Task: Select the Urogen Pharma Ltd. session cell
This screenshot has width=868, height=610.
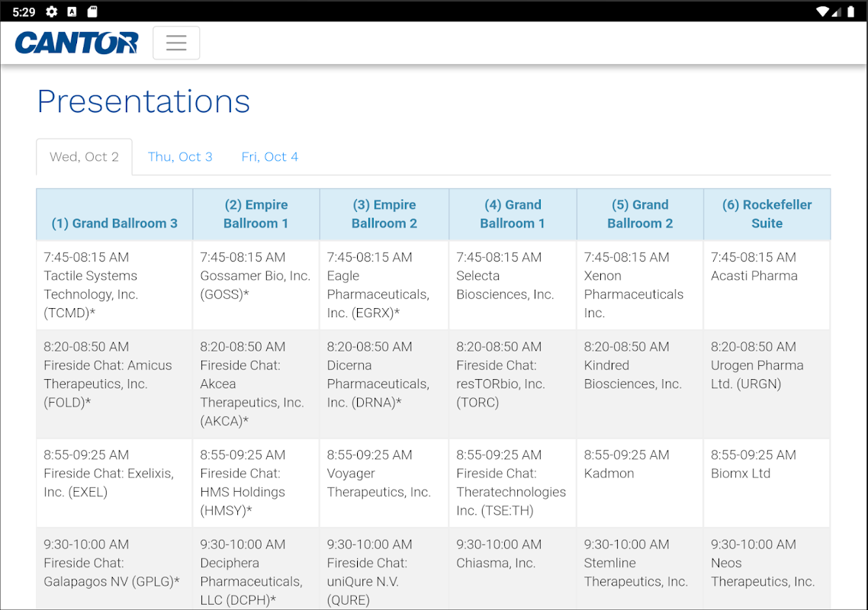Action: click(x=767, y=384)
